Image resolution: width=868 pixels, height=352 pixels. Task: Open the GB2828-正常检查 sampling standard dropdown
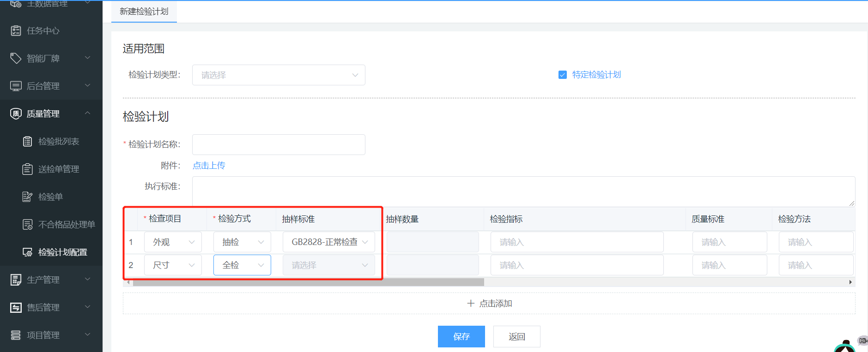pyautogui.click(x=328, y=242)
